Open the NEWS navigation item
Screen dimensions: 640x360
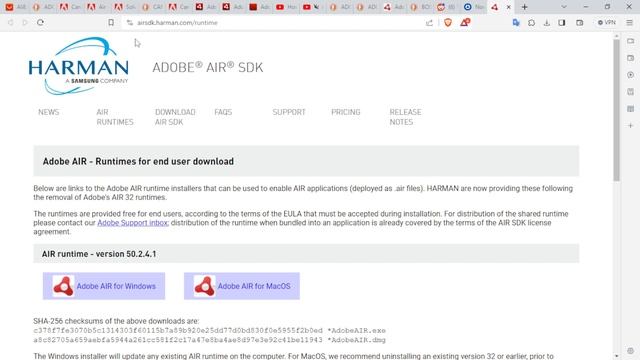(49, 112)
